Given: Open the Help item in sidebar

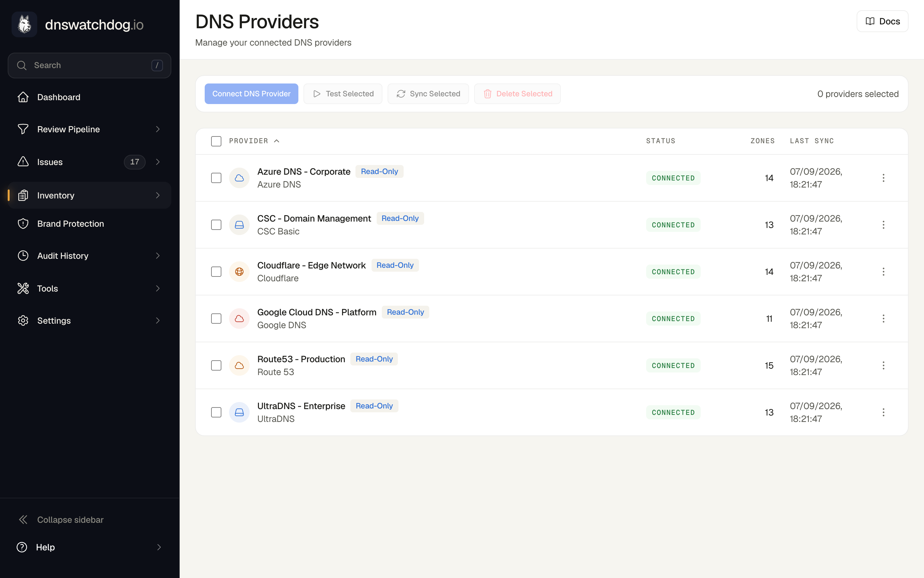Looking at the screenshot, I should click(x=89, y=547).
